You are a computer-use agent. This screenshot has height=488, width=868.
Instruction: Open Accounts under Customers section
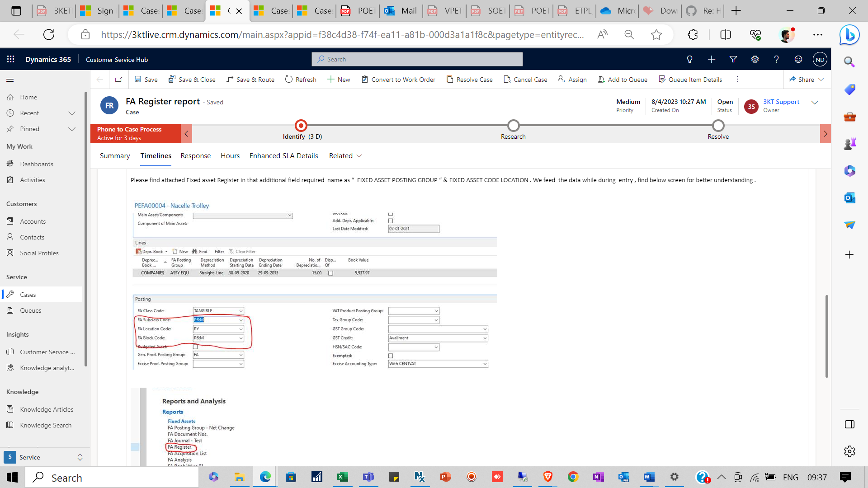tap(32, 221)
